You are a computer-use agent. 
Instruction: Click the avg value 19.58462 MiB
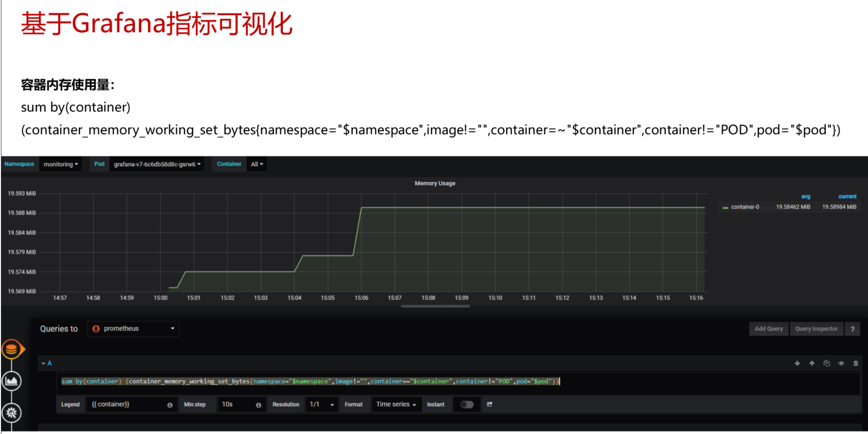coord(793,207)
